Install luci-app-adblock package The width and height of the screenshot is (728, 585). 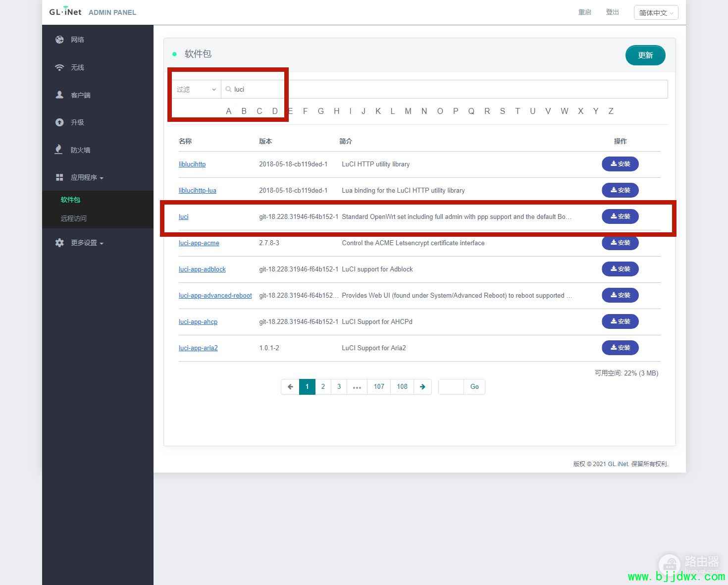(x=620, y=269)
